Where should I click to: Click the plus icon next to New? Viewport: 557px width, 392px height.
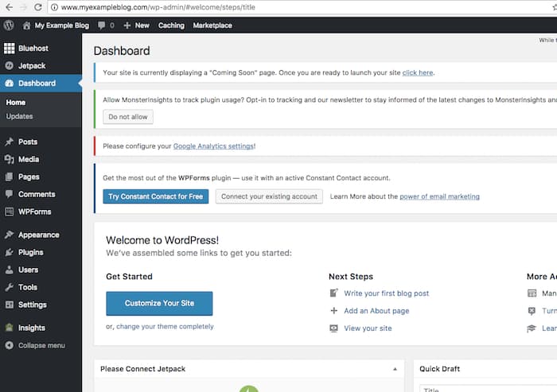pos(127,25)
